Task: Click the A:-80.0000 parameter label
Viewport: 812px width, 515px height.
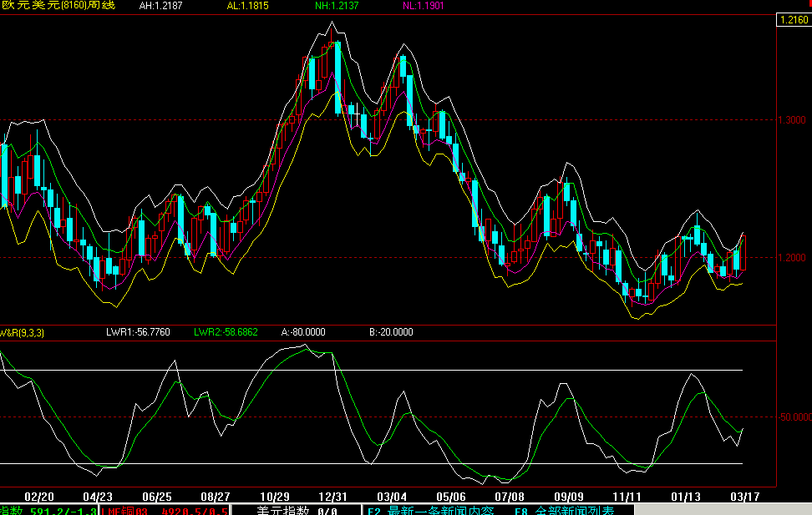Action: [303, 332]
